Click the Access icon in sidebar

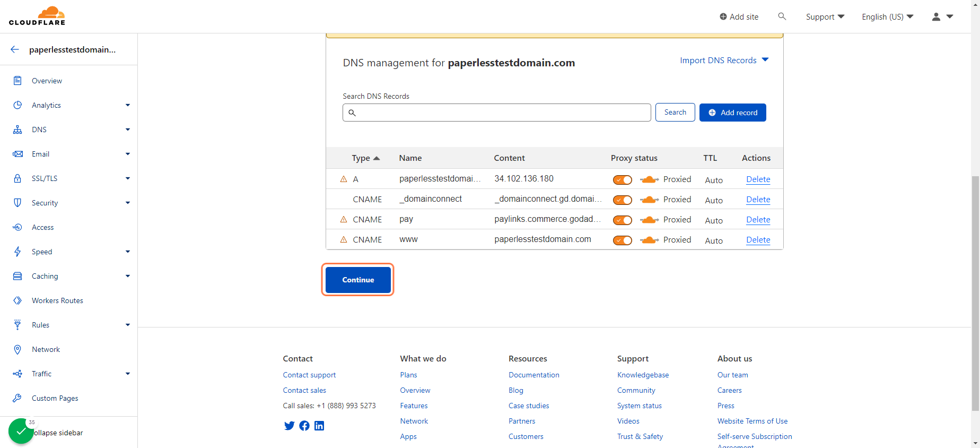tap(17, 227)
